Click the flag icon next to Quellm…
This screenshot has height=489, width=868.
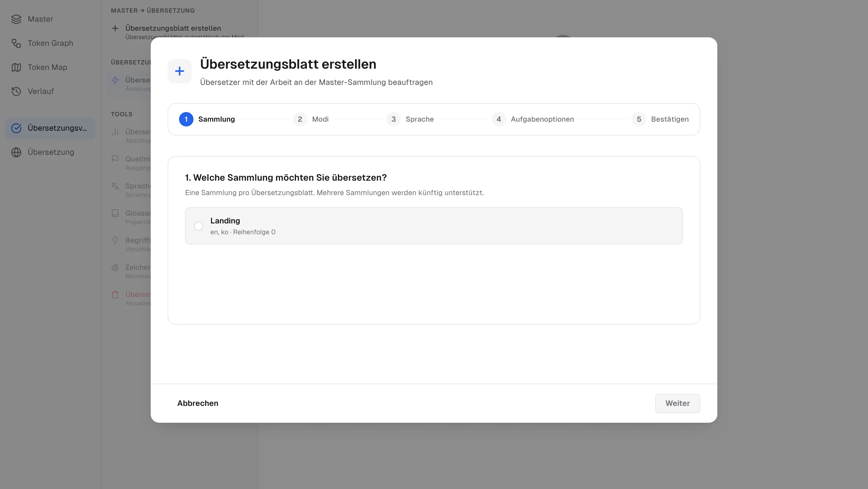(x=115, y=159)
